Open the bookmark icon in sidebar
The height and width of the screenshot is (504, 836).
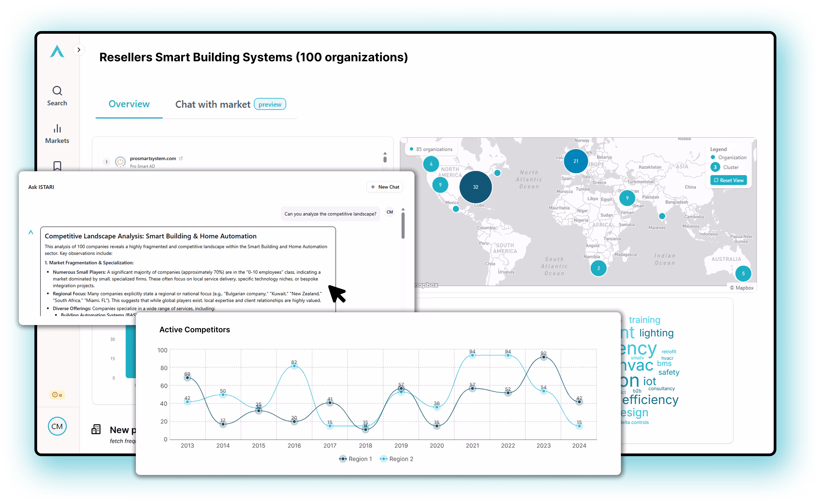[57, 166]
